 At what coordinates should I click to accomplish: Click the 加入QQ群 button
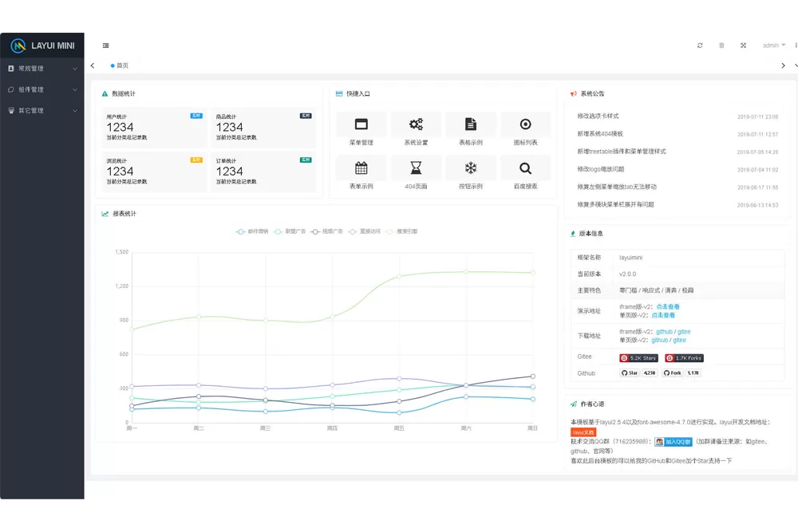click(x=674, y=442)
